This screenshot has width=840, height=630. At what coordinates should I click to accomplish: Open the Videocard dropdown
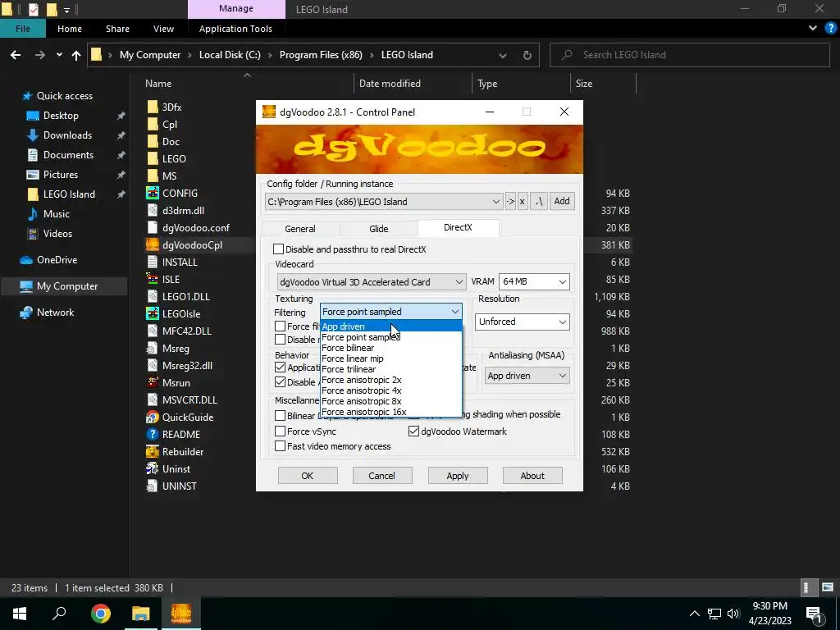(x=459, y=282)
